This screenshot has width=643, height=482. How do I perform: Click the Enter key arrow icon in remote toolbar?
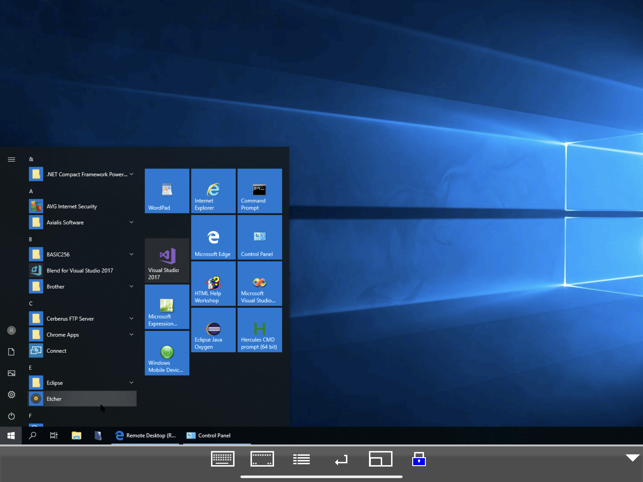tap(341, 460)
